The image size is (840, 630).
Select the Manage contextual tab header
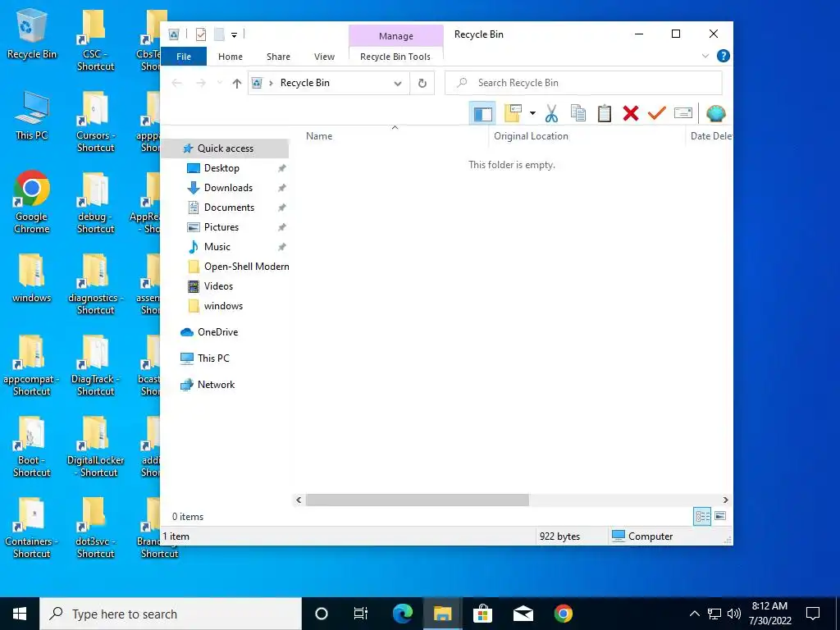tap(396, 36)
